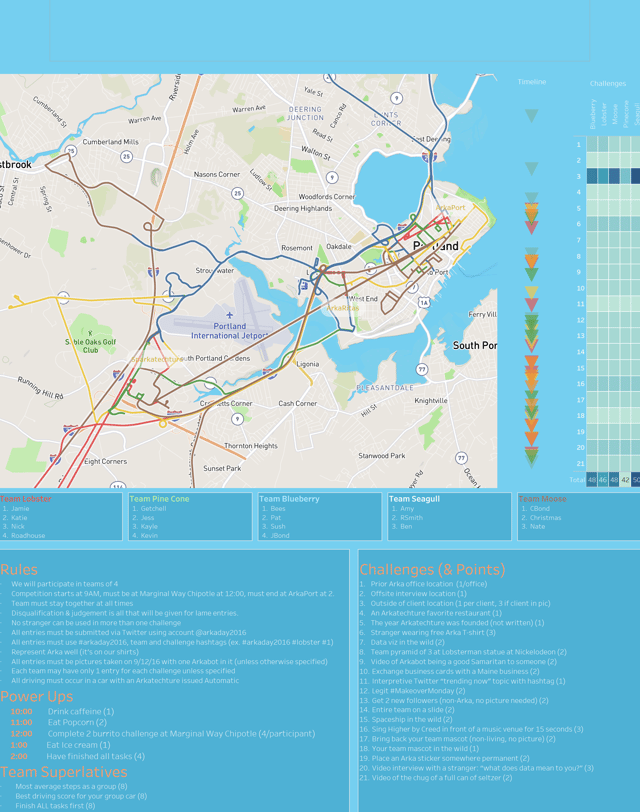Click the topmost triangle in the Timeline
The height and width of the screenshot is (812, 640).
532,117
